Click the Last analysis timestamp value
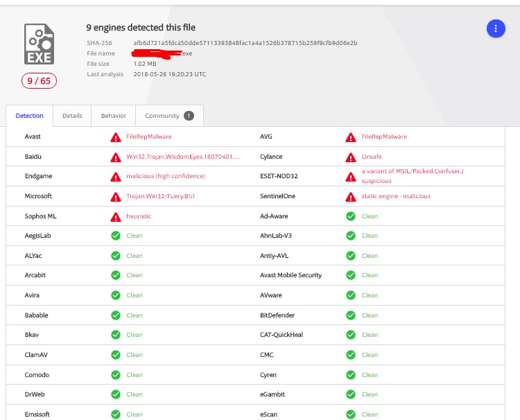520x420 pixels. (170, 74)
